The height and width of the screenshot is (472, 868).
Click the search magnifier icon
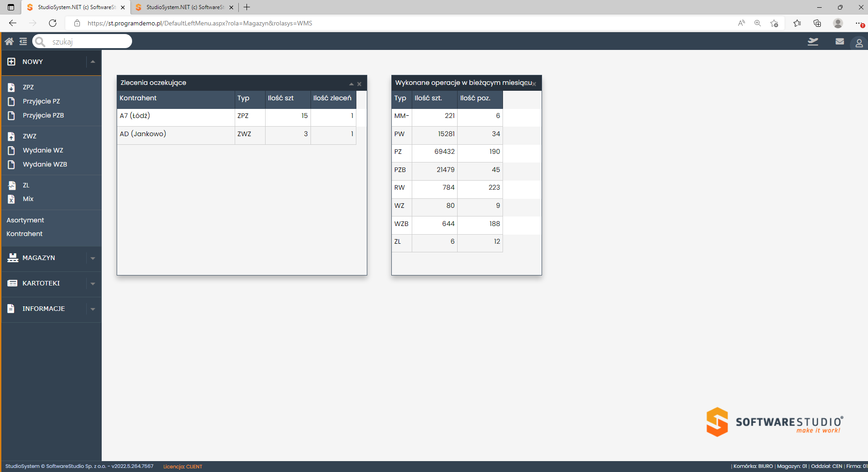(x=40, y=42)
